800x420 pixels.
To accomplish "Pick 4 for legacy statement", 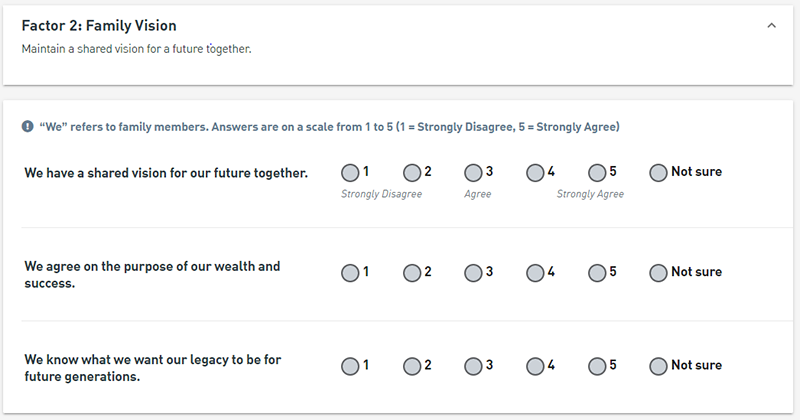I will pos(535,366).
